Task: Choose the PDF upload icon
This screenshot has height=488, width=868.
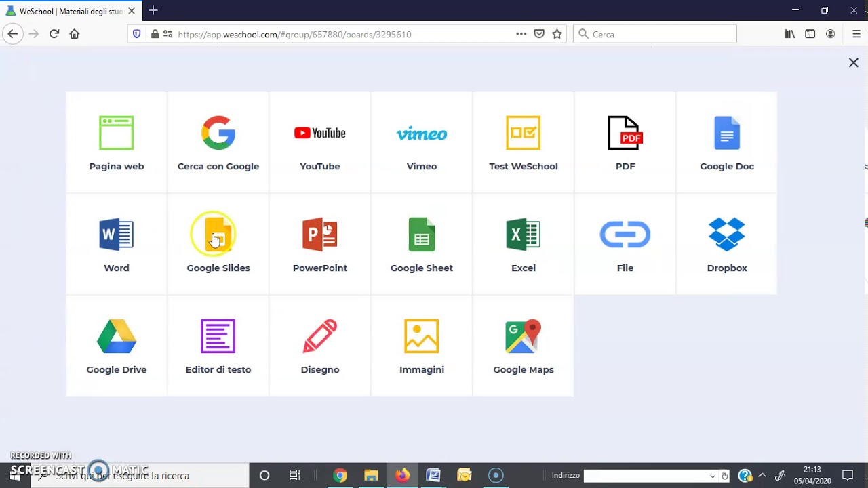Action: click(x=625, y=133)
